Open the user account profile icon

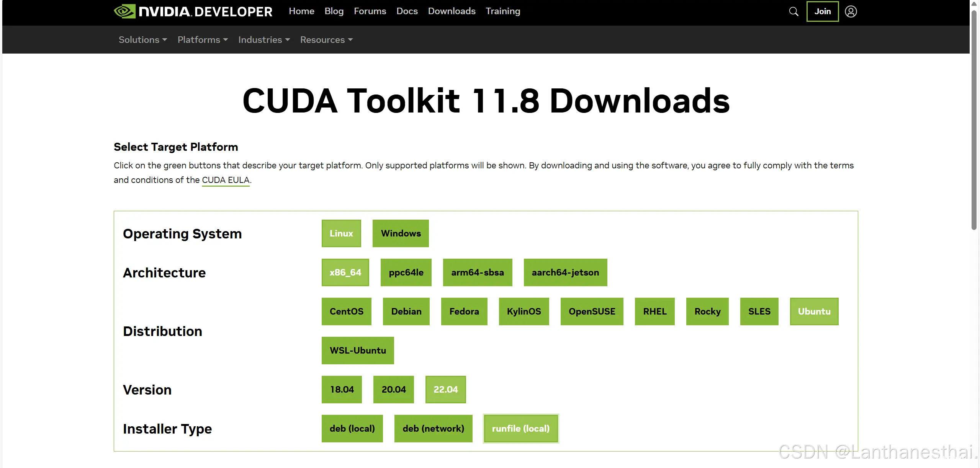coord(851,11)
